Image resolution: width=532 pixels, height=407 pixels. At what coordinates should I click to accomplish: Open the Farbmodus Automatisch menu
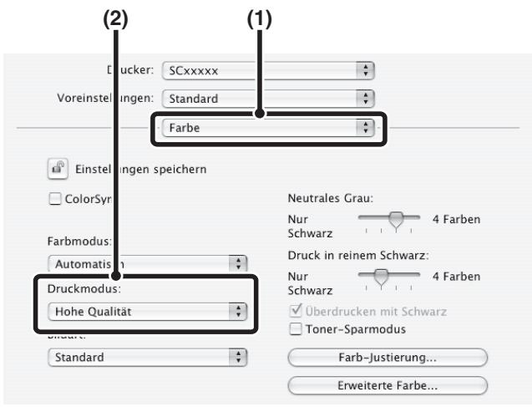[x=148, y=264]
